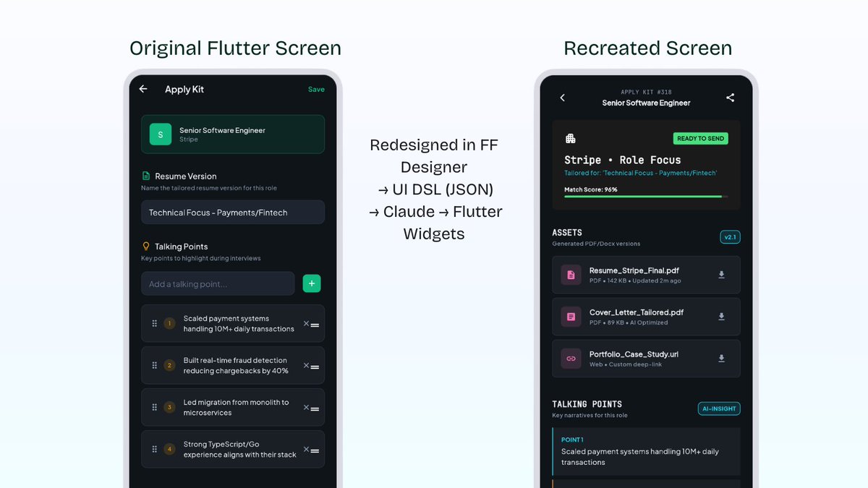Viewport: 868px width, 488px height.
Task: Click the v2.1 version badge
Action: click(730, 237)
